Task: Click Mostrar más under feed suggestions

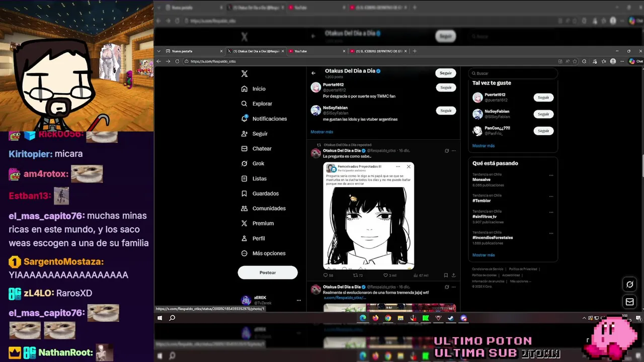Action: (321, 132)
